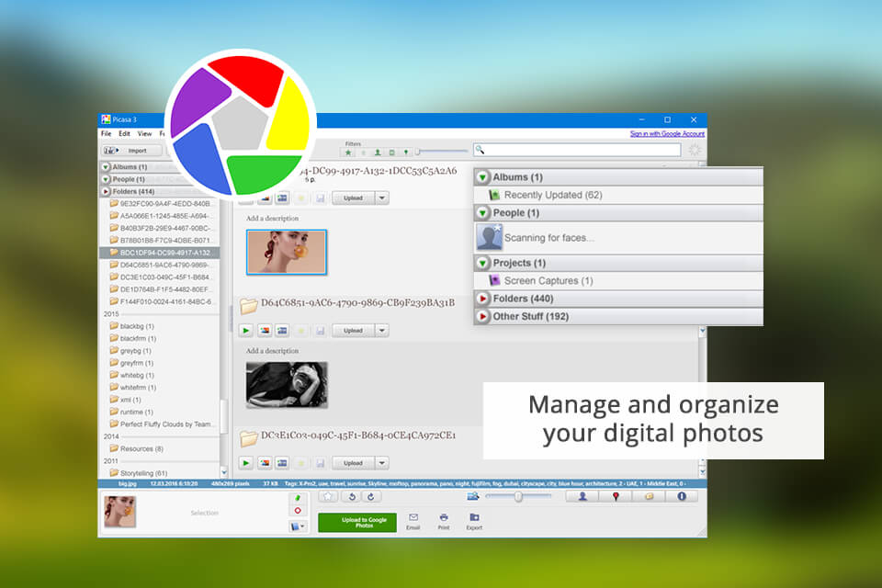Click the thumbnail zoom slider handle
882x588 pixels.
coord(518,496)
